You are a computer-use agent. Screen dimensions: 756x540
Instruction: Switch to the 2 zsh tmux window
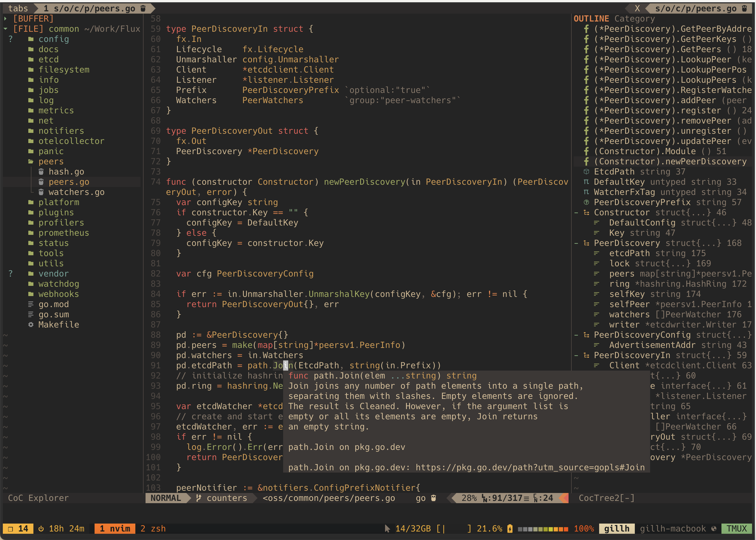[x=153, y=529]
